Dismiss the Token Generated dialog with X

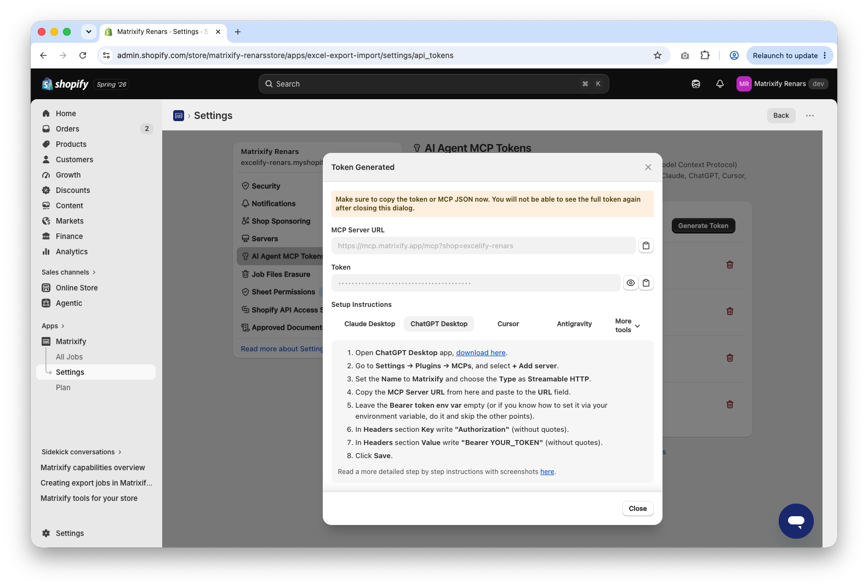tap(648, 167)
